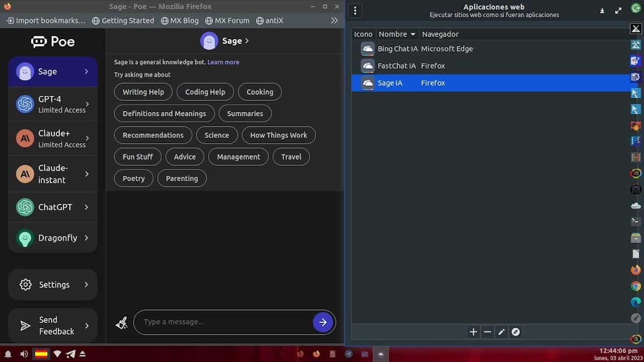Open the ChatGPT bot in Poe sidebar
The width and height of the screenshot is (644, 362).
click(53, 208)
